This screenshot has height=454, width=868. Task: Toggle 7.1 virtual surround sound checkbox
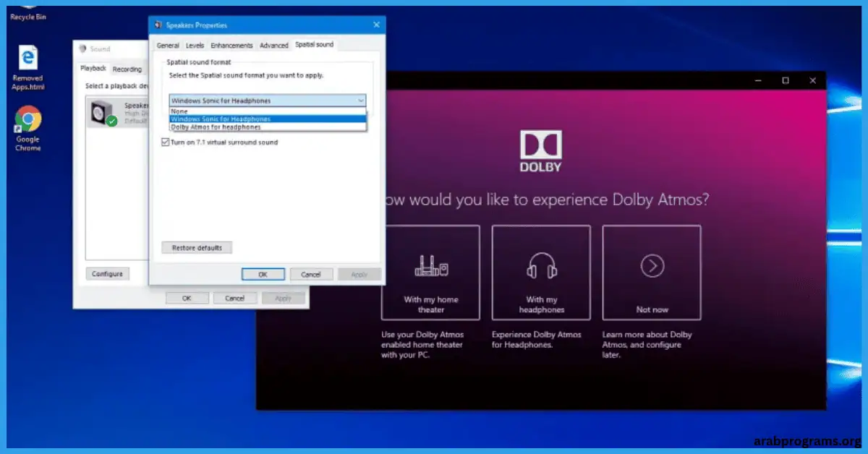pos(166,142)
